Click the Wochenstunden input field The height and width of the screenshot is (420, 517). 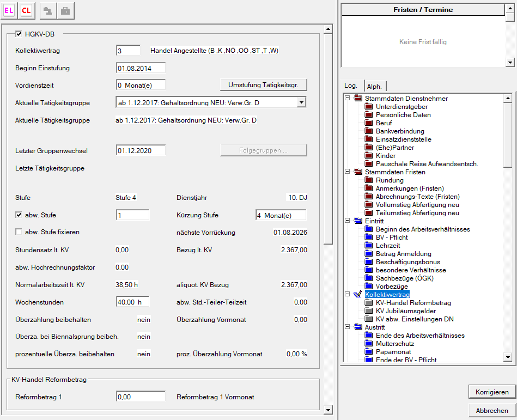coord(132,302)
